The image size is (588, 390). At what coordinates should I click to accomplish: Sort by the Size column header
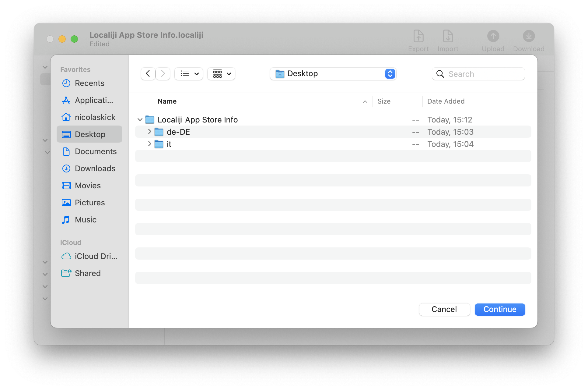pyautogui.click(x=384, y=101)
